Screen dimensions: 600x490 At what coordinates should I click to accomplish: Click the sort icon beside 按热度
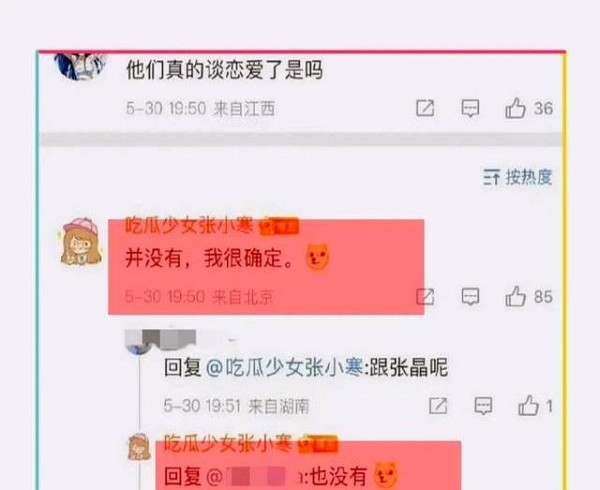pos(491,177)
